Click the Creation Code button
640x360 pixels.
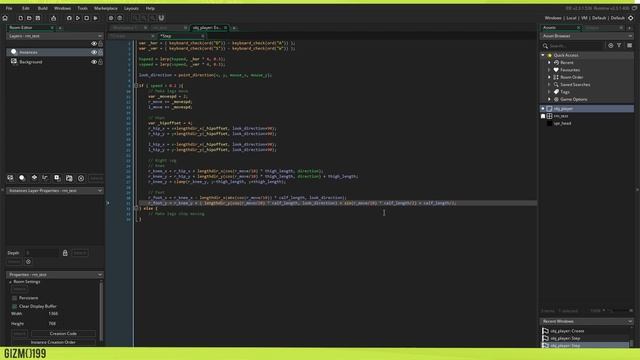63,333
